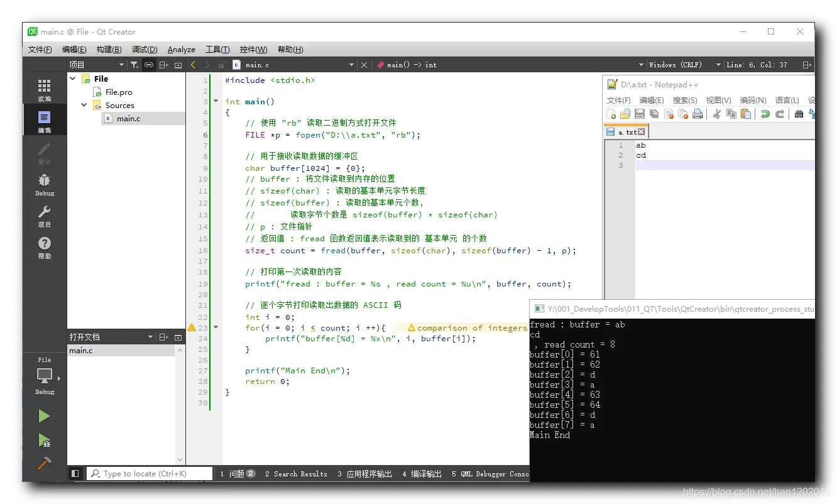Open Help (帮助) mode
The image size is (837, 504).
tap(44, 247)
